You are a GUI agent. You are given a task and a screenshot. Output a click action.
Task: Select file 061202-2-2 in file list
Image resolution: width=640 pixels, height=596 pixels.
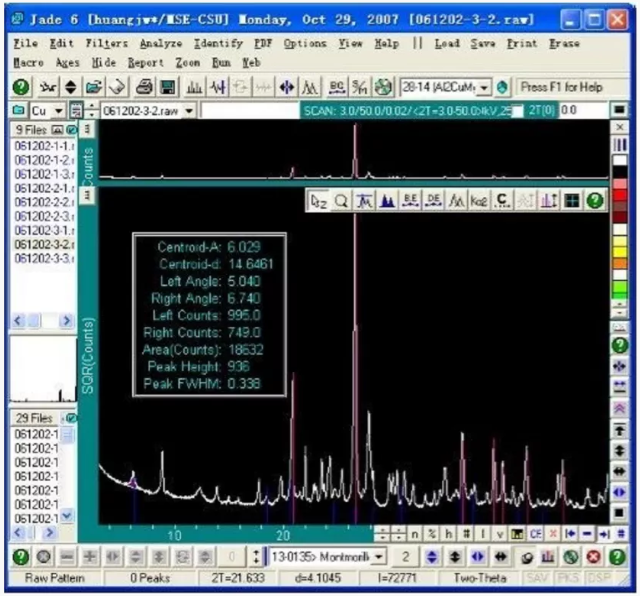tap(44, 202)
